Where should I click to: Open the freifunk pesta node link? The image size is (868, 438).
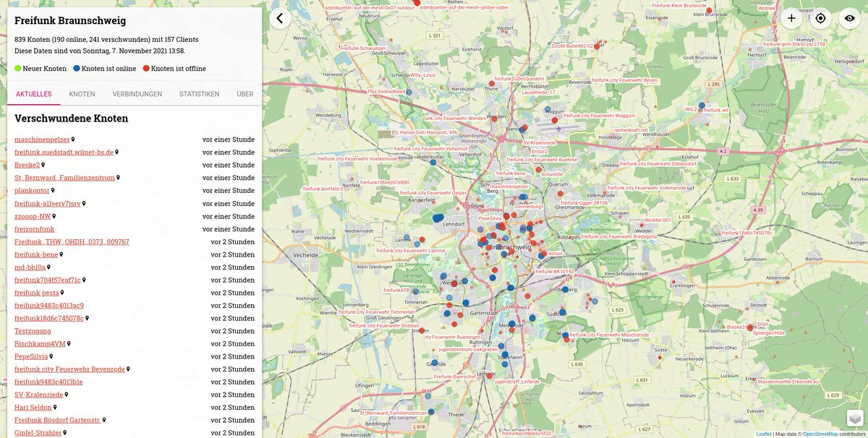pos(35,292)
